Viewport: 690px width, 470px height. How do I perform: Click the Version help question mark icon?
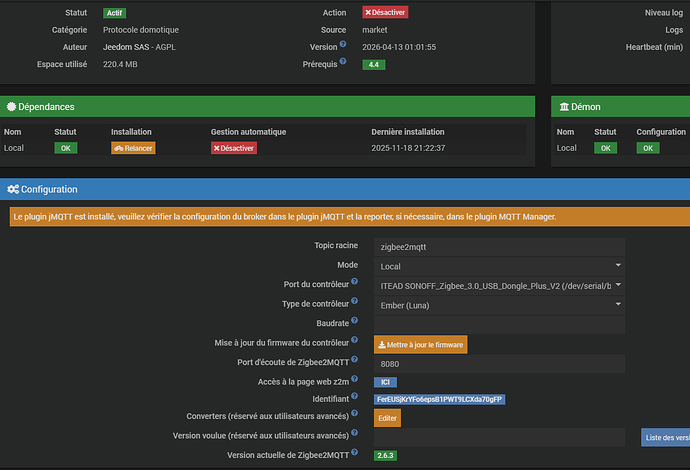[x=343, y=44]
